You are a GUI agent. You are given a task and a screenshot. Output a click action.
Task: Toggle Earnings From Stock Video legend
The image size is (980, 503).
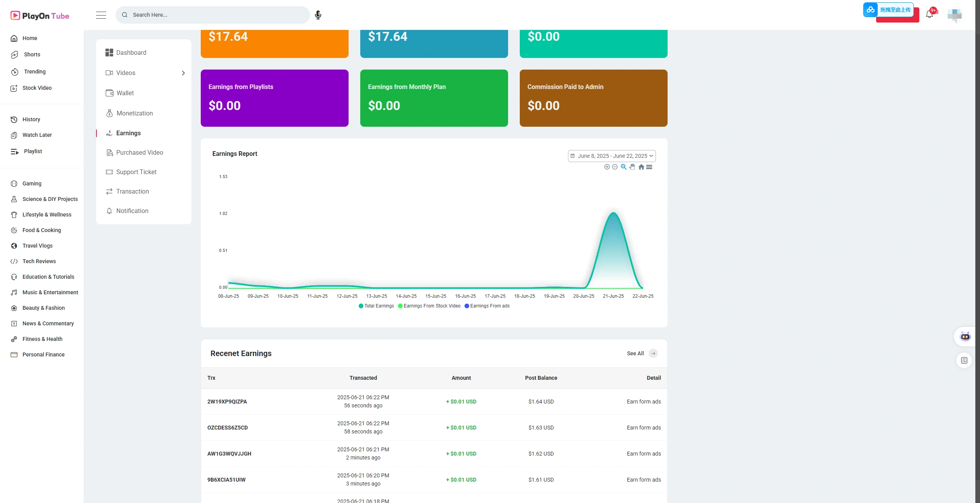pos(429,306)
